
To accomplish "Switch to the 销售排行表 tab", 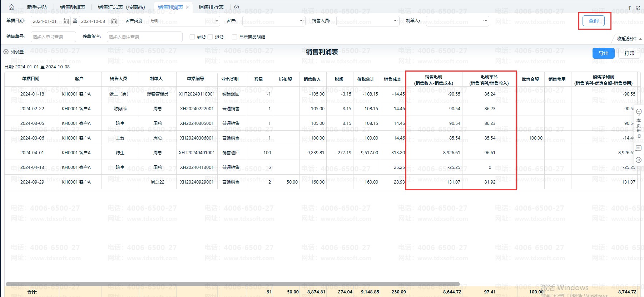I will [x=211, y=7].
